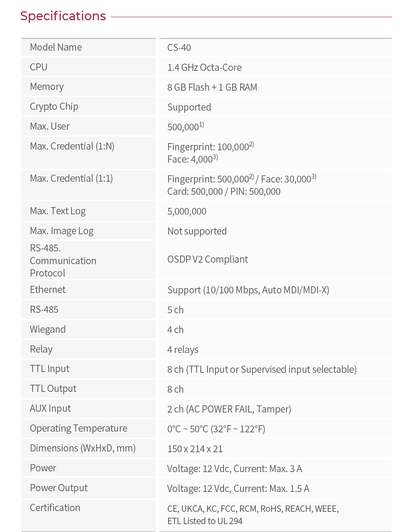
Task: Click the Max. Text Log value 5,000,000
Action: 187,211
